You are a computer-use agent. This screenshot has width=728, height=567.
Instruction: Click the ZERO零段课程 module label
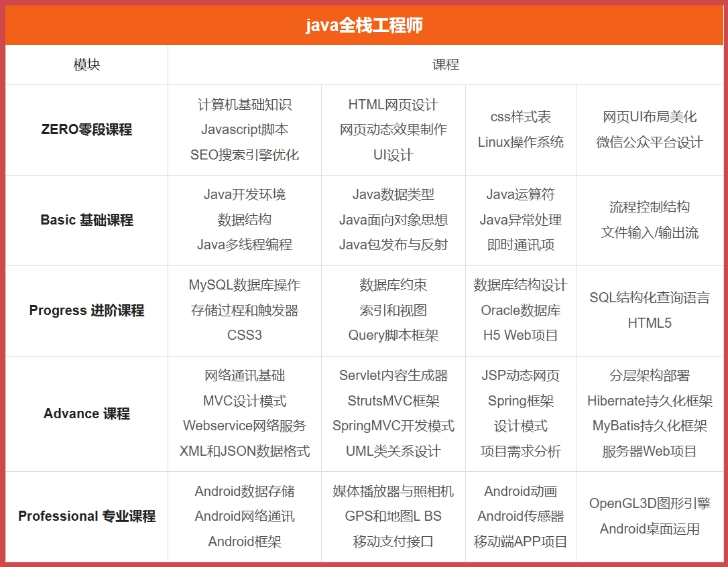point(86,130)
